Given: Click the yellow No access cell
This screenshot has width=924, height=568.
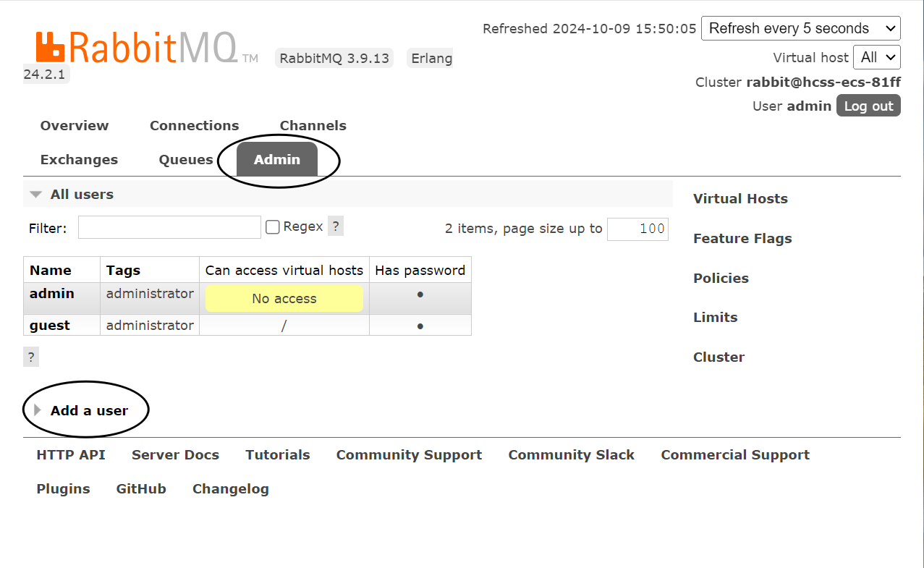Looking at the screenshot, I should pos(284,298).
